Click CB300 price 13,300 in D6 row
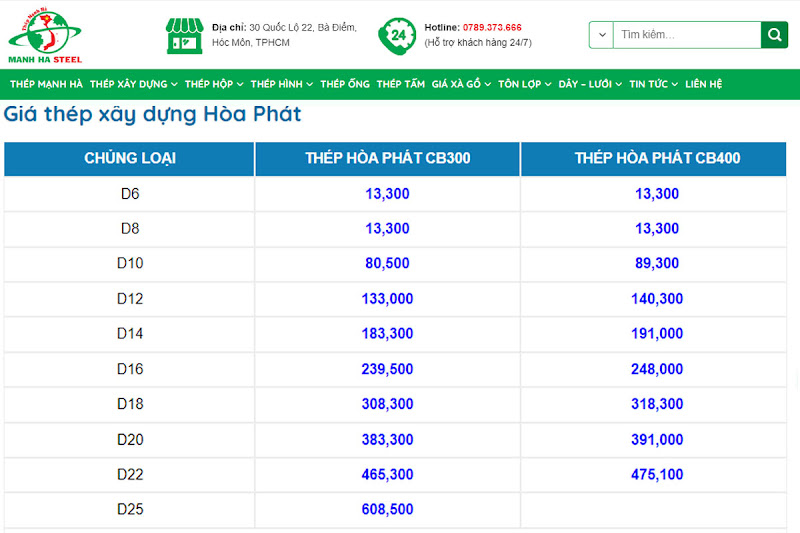800x533 pixels. pos(387,194)
